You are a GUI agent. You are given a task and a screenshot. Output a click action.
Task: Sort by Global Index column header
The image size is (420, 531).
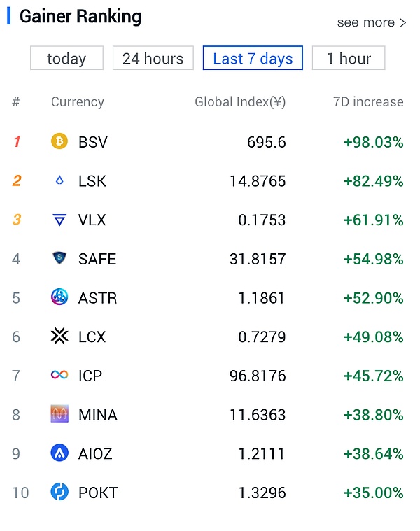click(240, 102)
